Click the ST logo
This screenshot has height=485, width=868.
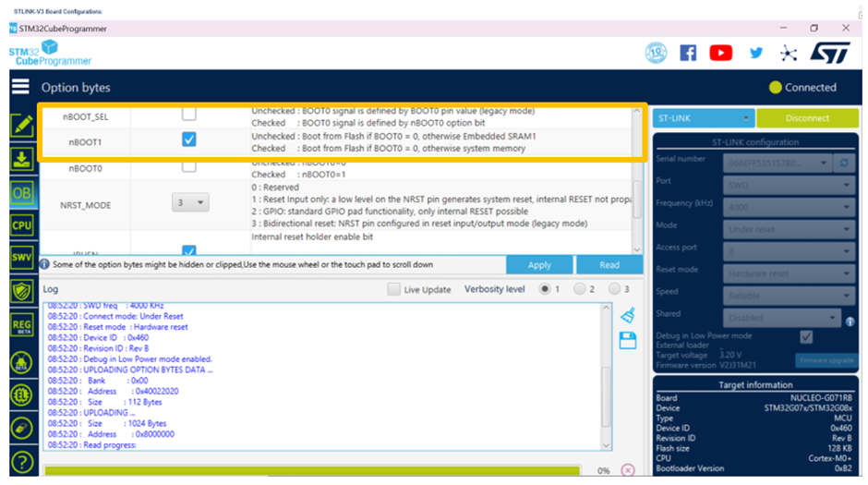pyautogui.click(x=830, y=54)
